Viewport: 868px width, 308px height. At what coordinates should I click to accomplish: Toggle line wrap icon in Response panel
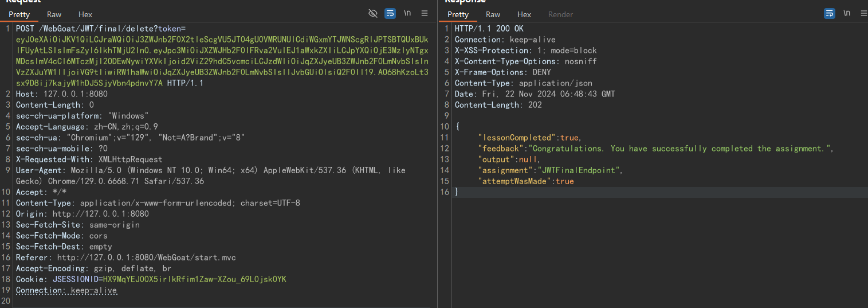point(830,13)
